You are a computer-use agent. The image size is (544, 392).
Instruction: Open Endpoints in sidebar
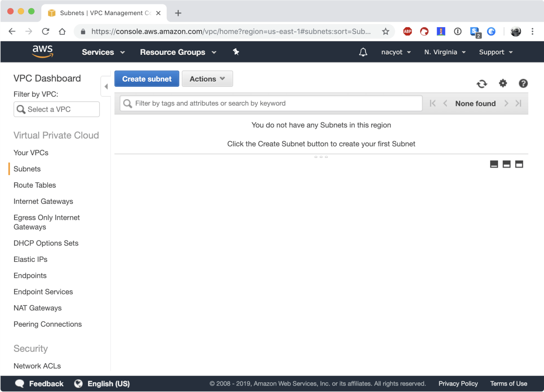tap(30, 276)
